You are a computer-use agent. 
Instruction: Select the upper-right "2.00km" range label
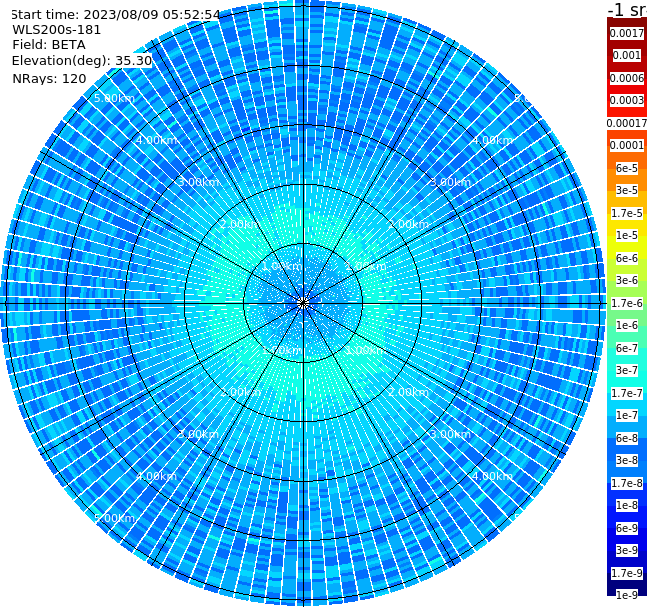click(x=409, y=224)
